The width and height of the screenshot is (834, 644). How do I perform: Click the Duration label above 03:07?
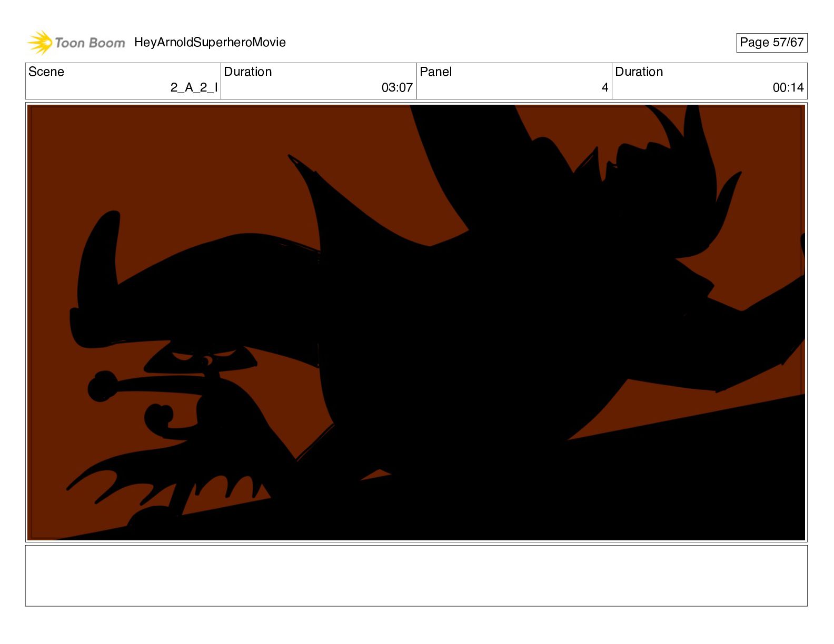[x=248, y=72]
